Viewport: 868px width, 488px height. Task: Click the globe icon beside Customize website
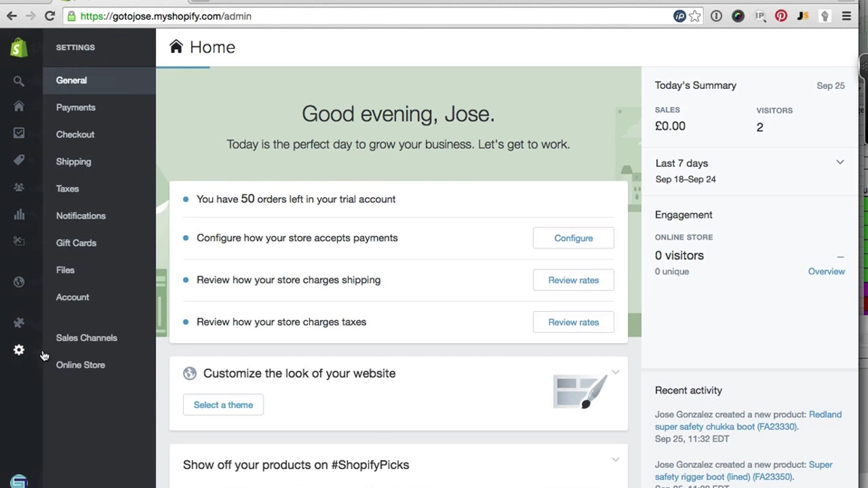[190, 373]
